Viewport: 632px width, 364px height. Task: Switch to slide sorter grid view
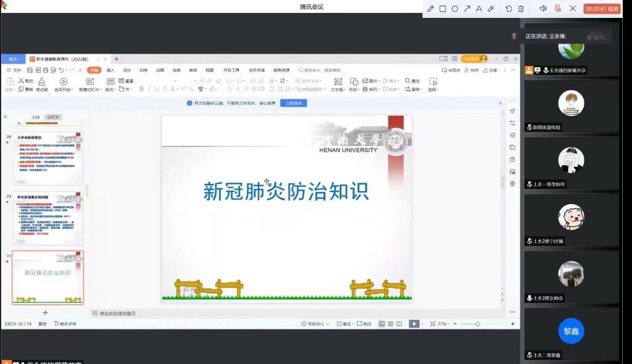391,324
